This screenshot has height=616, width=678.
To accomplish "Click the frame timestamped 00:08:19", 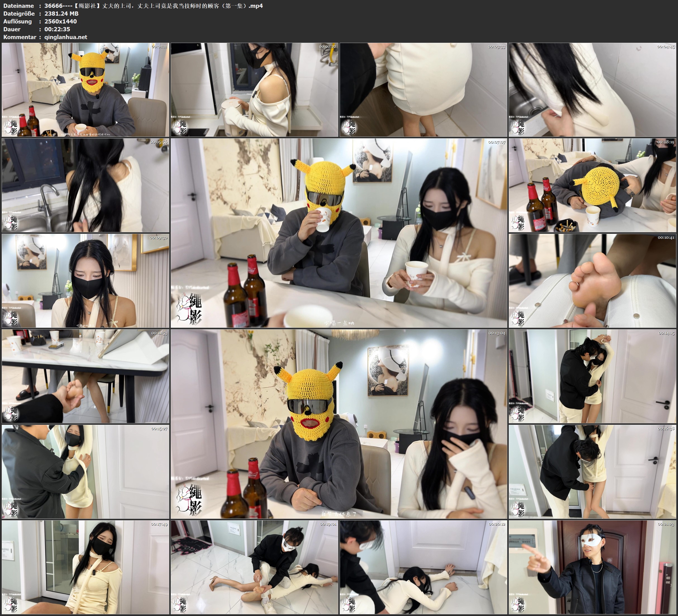I will click(592, 185).
